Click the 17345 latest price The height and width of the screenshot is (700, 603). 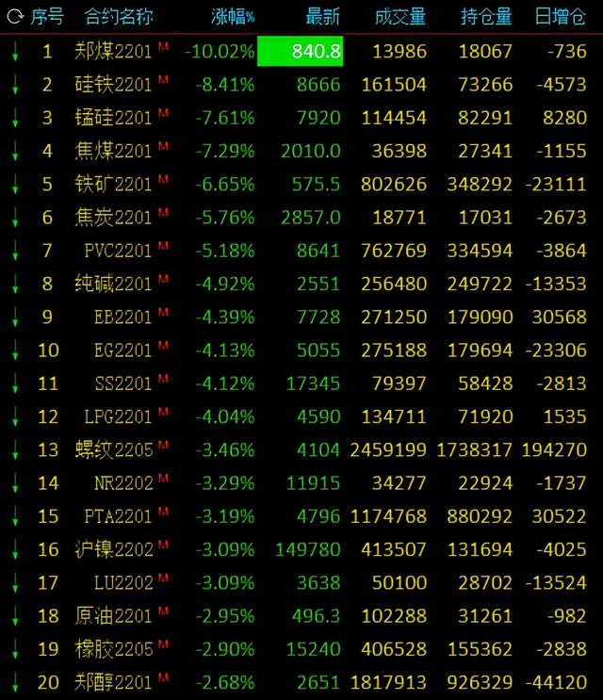click(314, 383)
